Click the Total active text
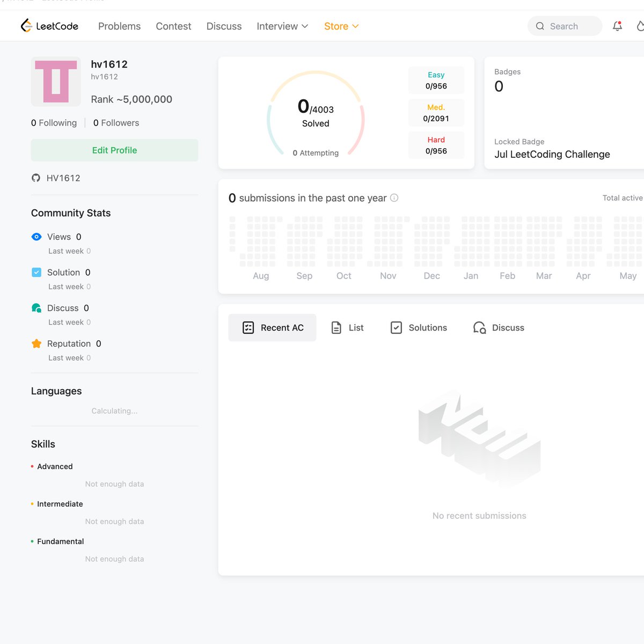Image resolution: width=644 pixels, height=644 pixels. (623, 198)
